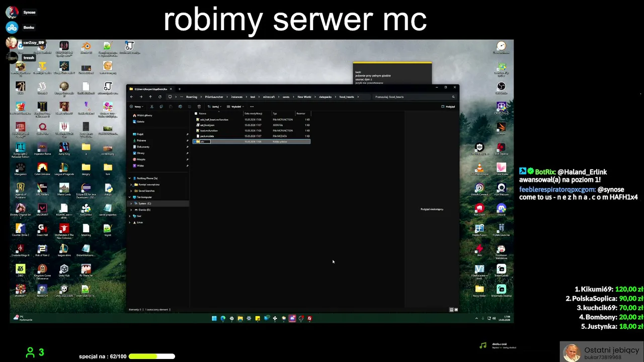Select Risk of Rain 2 desktop icon

click(x=42, y=251)
